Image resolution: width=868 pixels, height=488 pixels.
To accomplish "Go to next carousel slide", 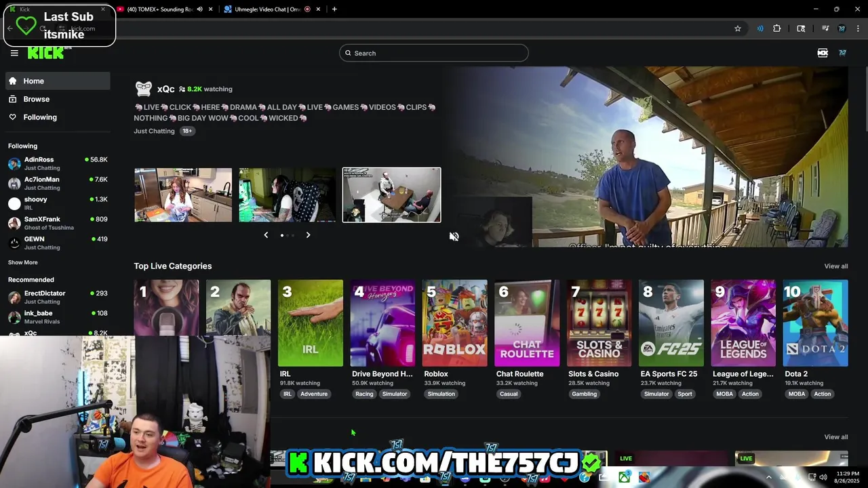I will (x=308, y=235).
